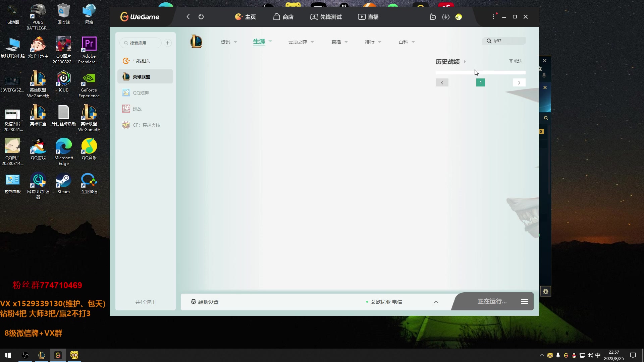Refresh the WeGame page
Viewport: 644px width, 362px height.
(x=201, y=17)
